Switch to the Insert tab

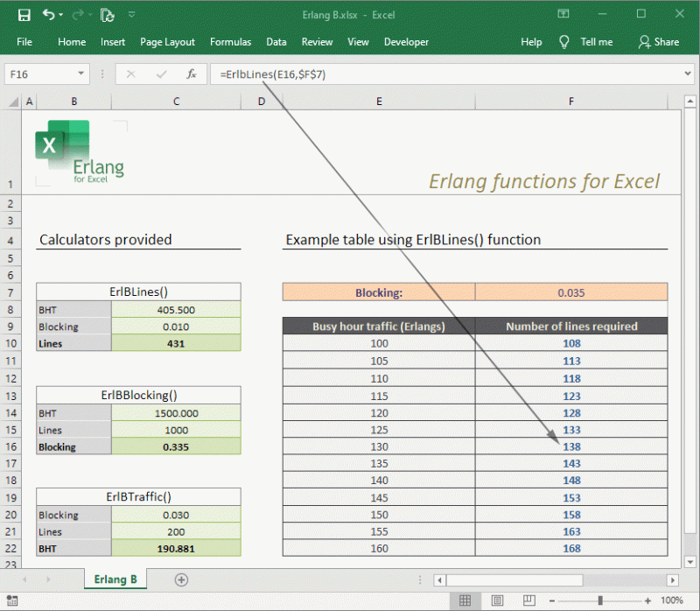(x=113, y=41)
